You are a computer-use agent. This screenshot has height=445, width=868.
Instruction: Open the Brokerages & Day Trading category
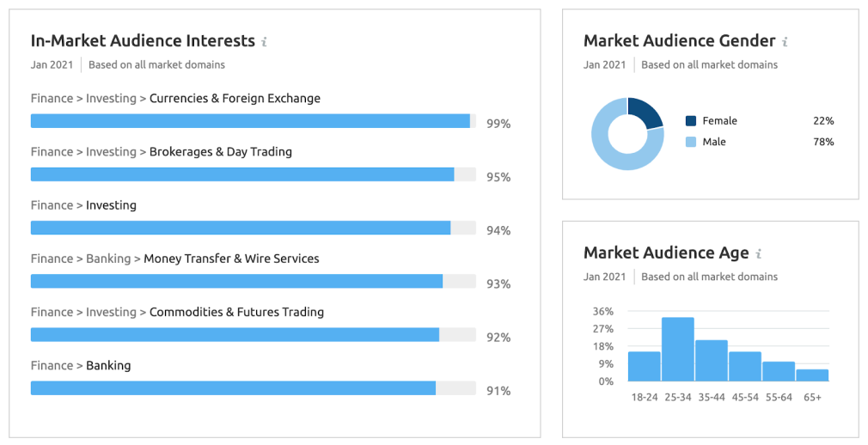tap(221, 152)
